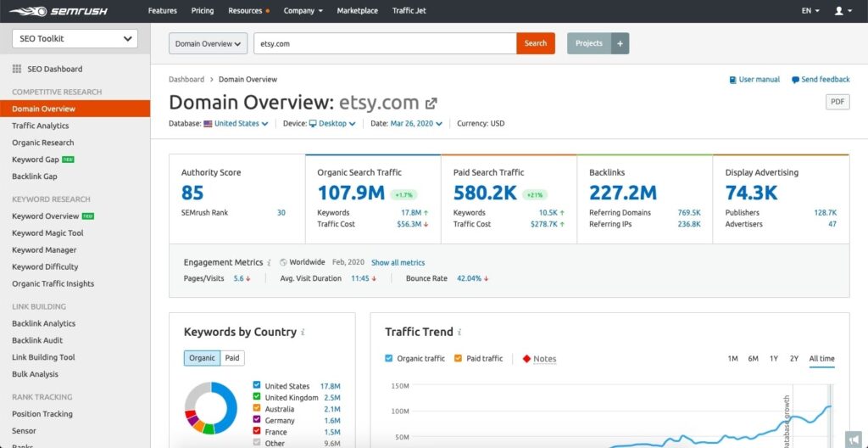Viewport: 868px width, 448px height.
Task: Click the Projects plus icon
Action: point(620,43)
